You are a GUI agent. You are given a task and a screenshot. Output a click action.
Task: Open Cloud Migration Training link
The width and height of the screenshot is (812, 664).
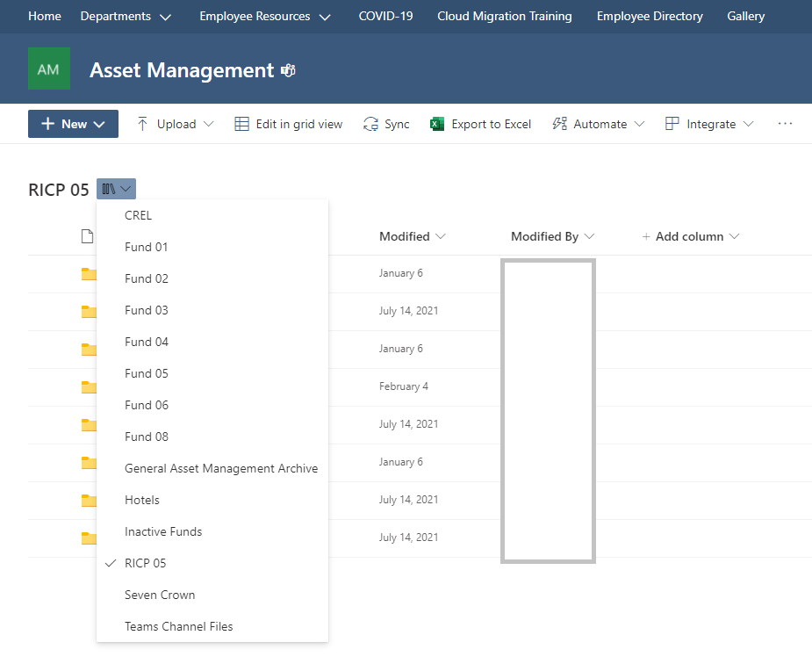coord(505,16)
